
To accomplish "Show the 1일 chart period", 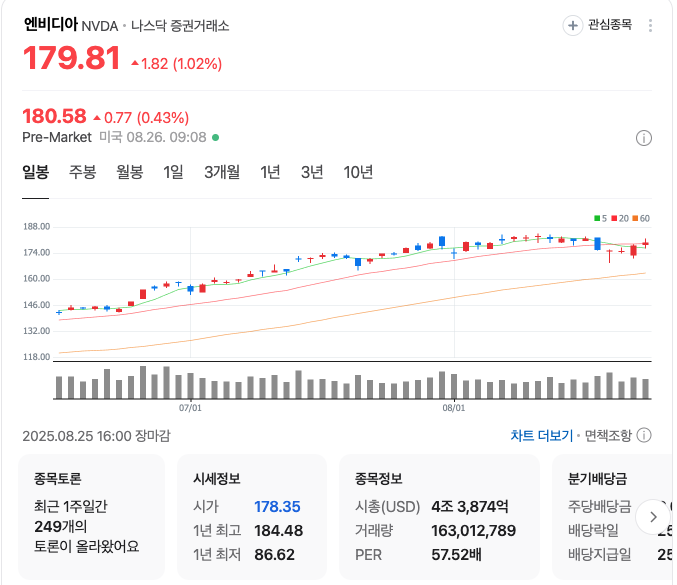I will 173,172.
